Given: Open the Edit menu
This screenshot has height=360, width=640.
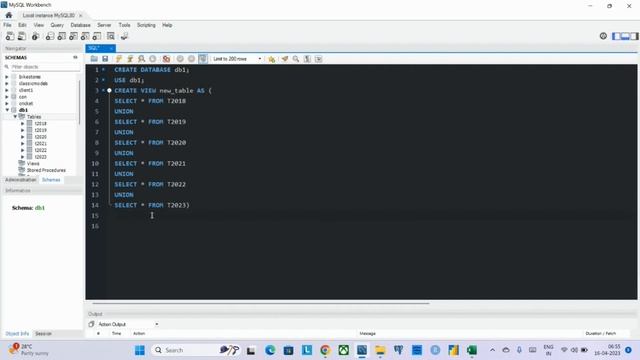Looking at the screenshot, I should pyautogui.click(x=22, y=25).
